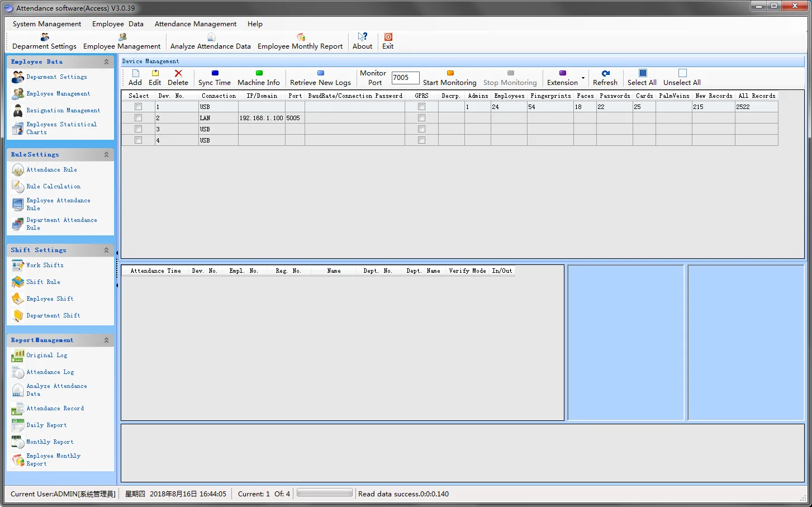
Task: Open the Extension dropdown arrow
Action: [583, 78]
